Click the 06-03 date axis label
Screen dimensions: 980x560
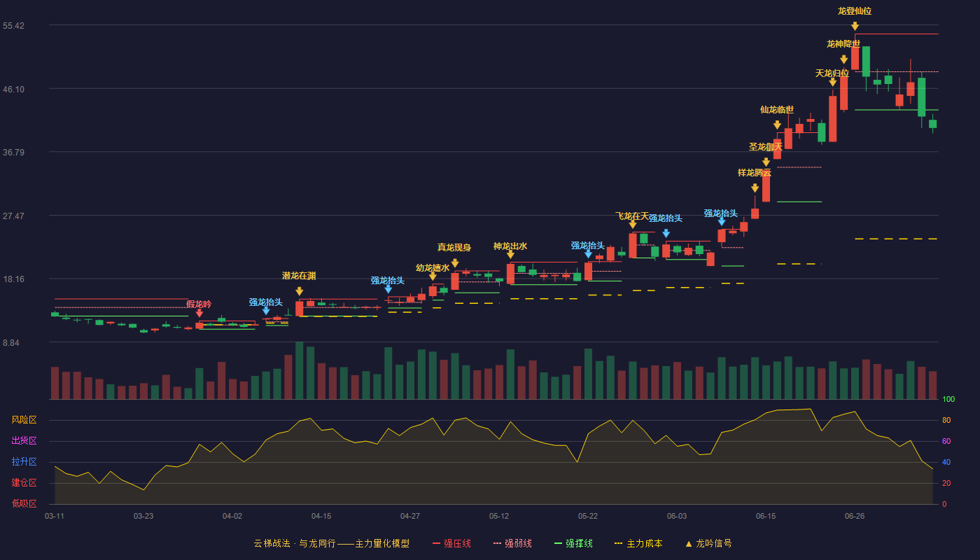click(677, 516)
